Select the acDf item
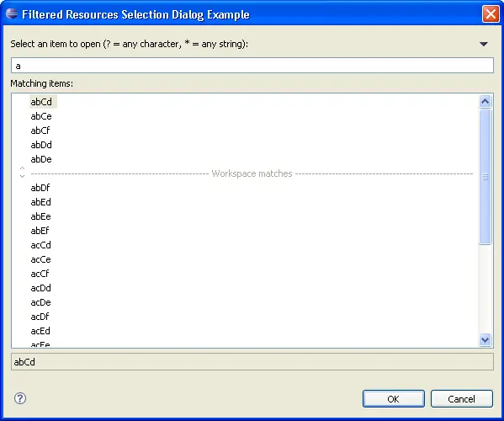Viewport: 504px width, 421px height. click(x=40, y=317)
